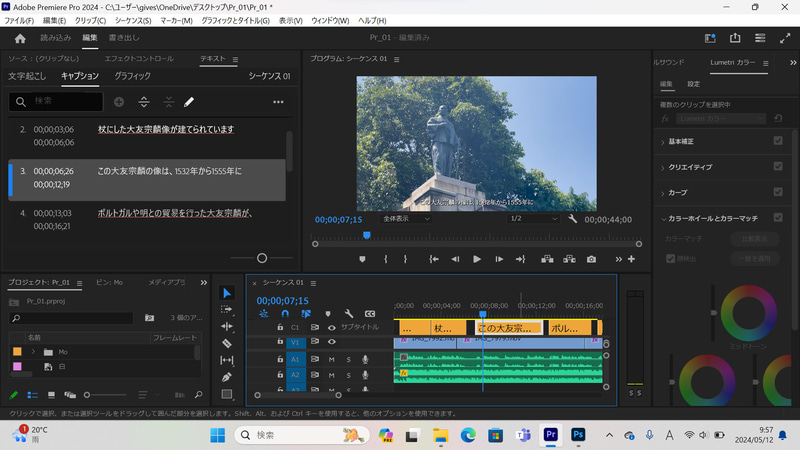Screen dimensions: 800x450
Task: Click the caption panel zoom slider handle
Action: (x=262, y=258)
